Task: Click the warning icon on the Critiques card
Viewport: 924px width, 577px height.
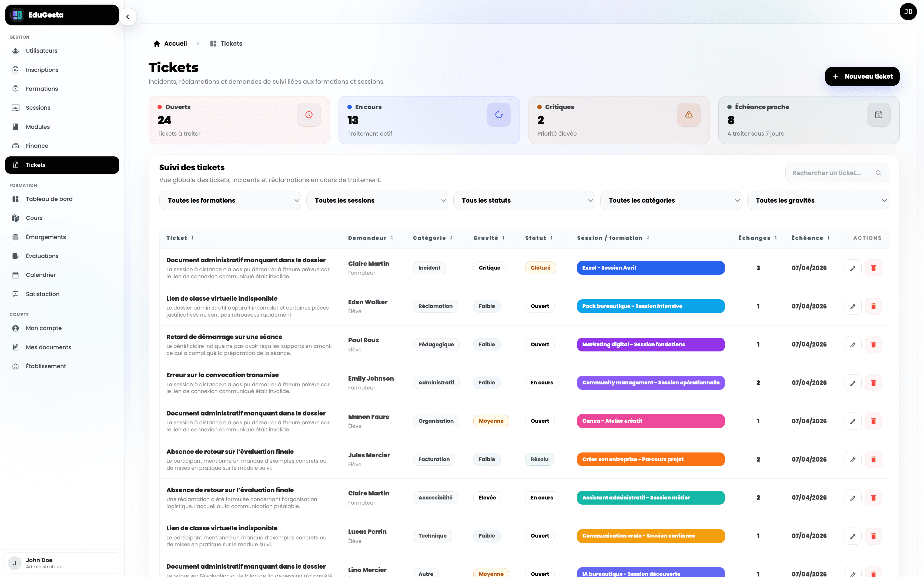Action: click(688, 115)
